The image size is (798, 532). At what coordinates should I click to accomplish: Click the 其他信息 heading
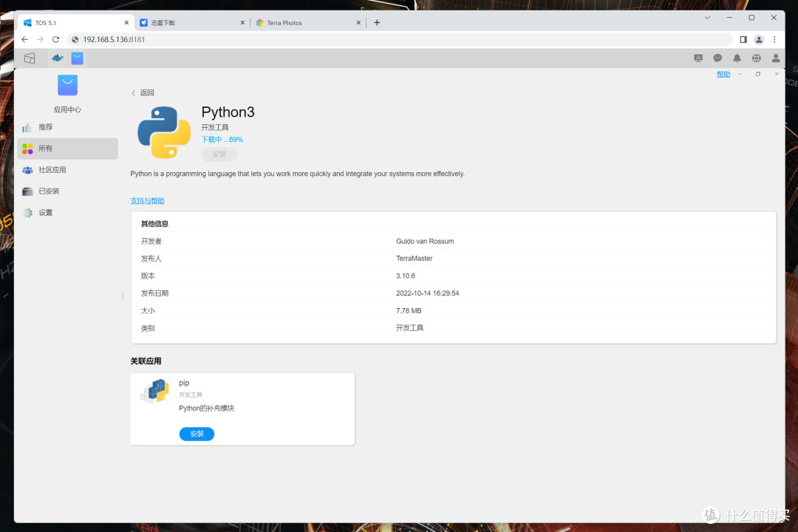point(154,223)
